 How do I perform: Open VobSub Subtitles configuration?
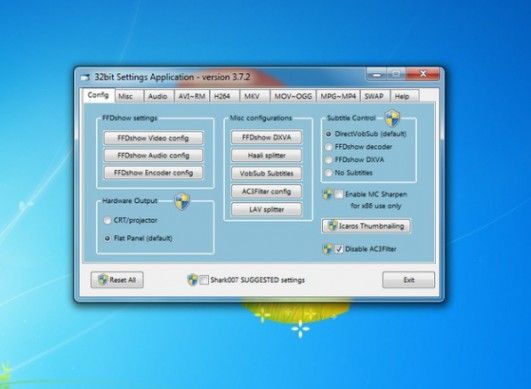click(x=267, y=173)
